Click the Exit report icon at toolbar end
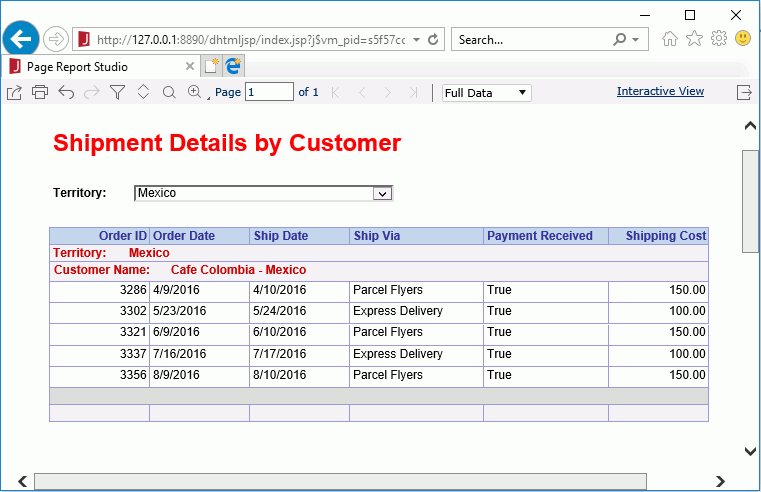Viewport: 761px width, 492px height. [744, 92]
